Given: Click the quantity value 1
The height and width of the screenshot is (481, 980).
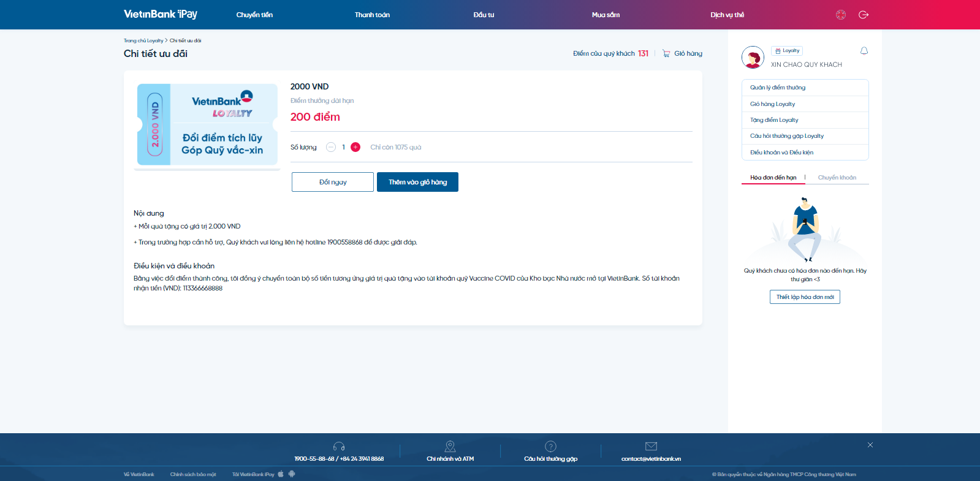Looking at the screenshot, I should pos(343,147).
